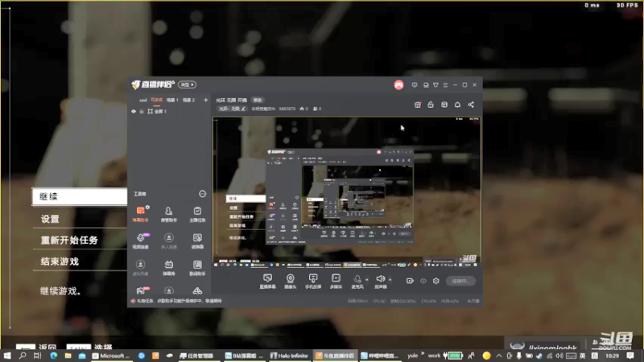Open the gift box icon with red dot
This screenshot has width=644, height=362.
[x=418, y=105]
